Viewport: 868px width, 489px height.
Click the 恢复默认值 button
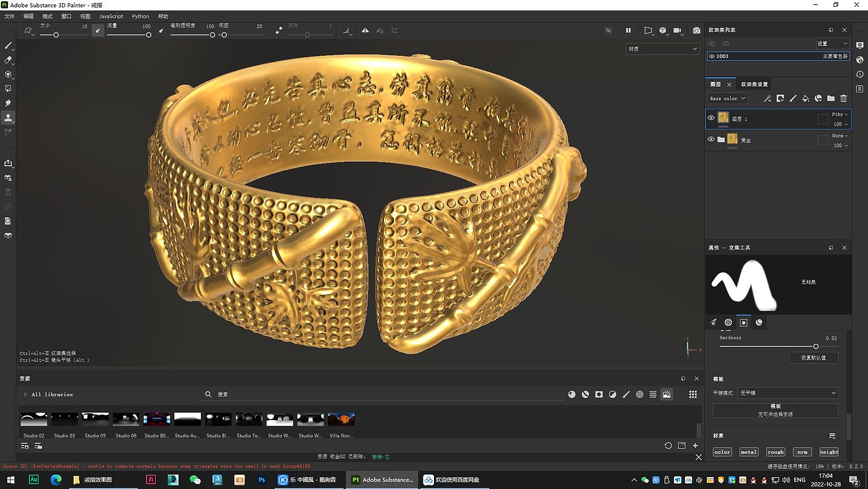pyautogui.click(x=813, y=357)
